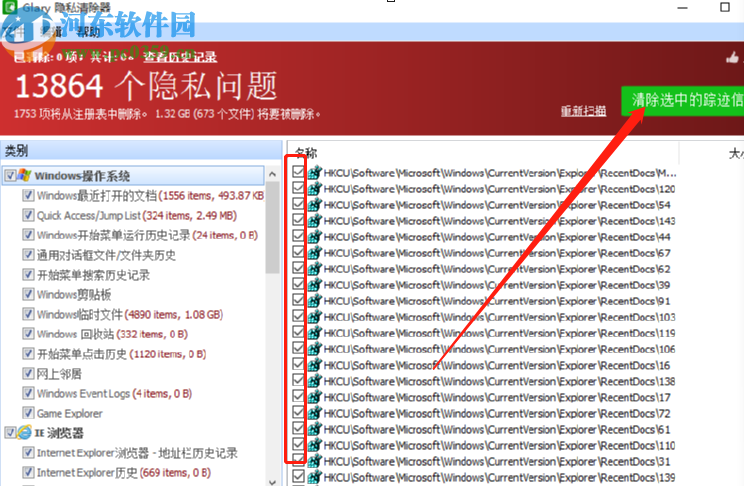Screen dimensions: 744x486
Task: Click the Windows operating system category icon
Action: [25, 176]
